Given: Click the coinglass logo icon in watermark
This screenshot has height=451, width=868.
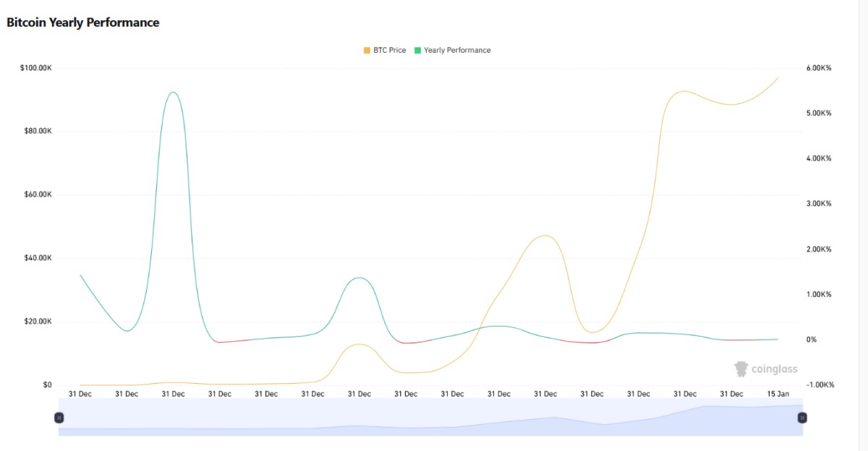Looking at the screenshot, I should pos(741,369).
